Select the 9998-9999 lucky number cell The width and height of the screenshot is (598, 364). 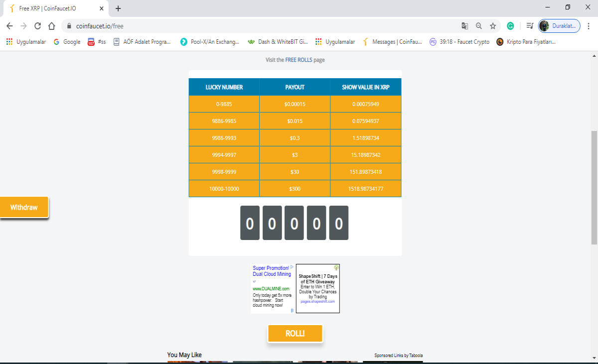pyautogui.click(x=224, y=172)
